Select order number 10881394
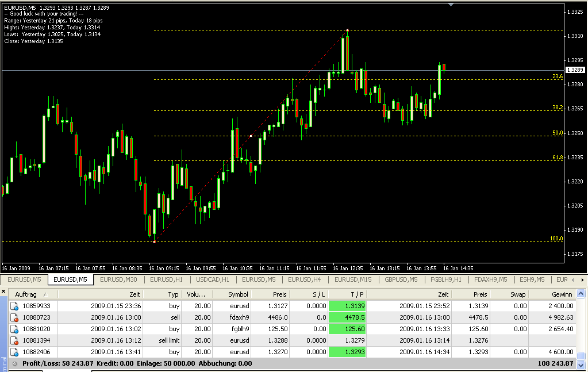 [36, 341]
